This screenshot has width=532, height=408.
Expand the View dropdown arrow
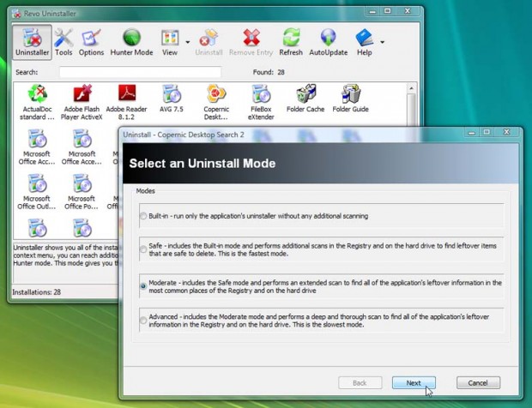[x=188, y=42]
